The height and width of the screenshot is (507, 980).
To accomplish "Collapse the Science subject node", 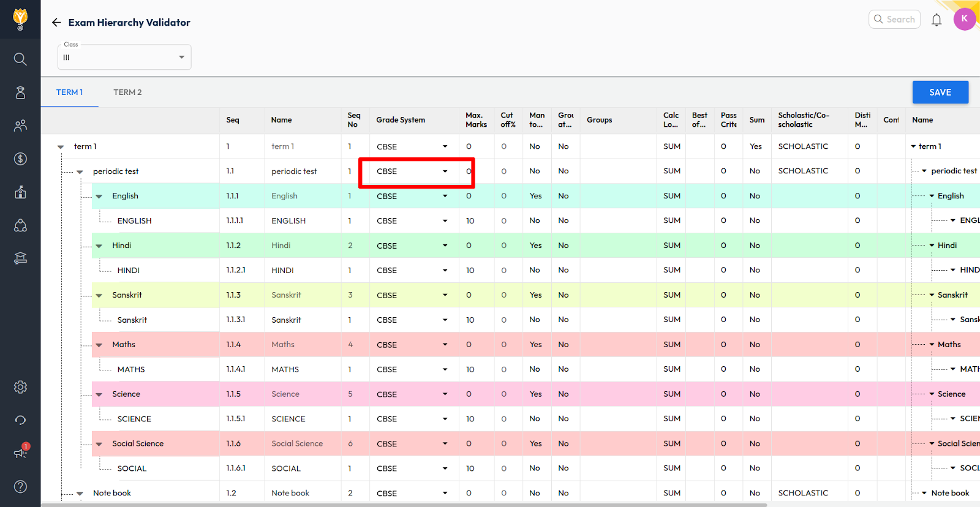I will [99, 395].
